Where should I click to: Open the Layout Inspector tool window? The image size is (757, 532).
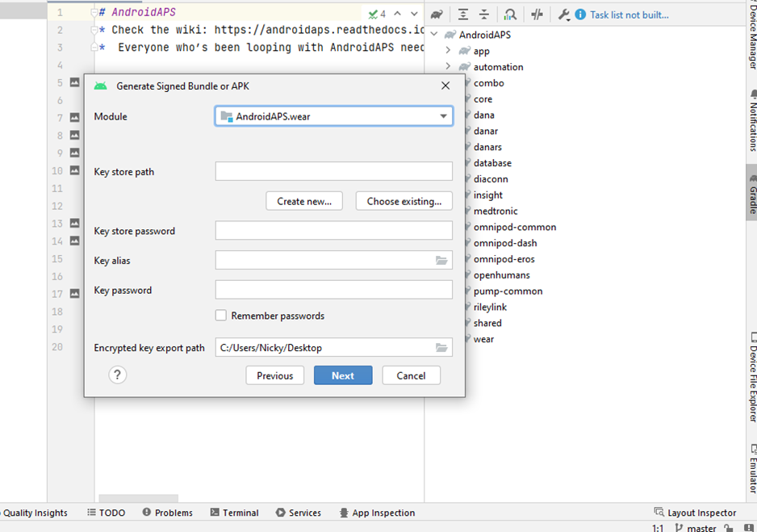(x=695, y=513)
